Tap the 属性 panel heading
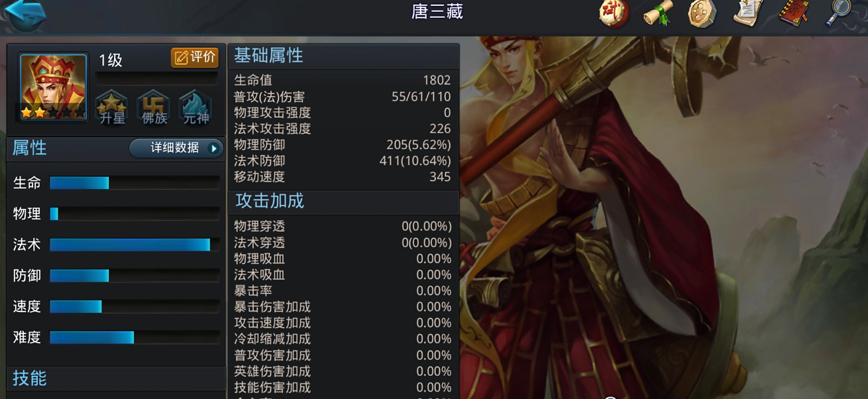 tap(30, 148)
